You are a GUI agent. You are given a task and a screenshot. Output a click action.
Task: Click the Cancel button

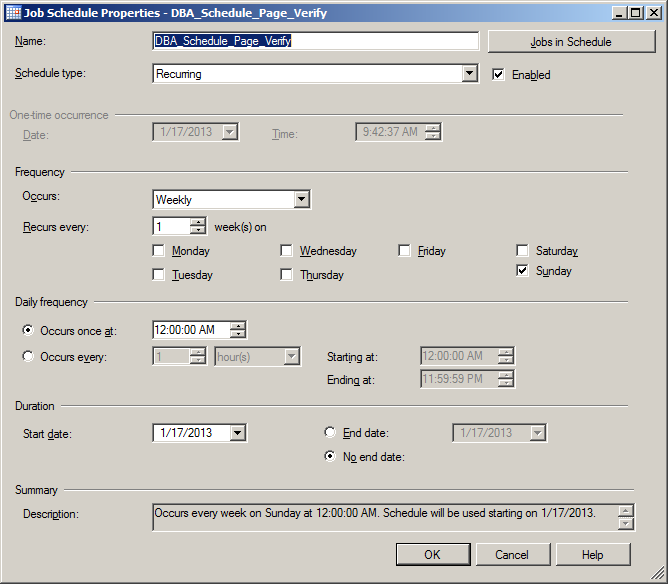click(x=511, y=554)
